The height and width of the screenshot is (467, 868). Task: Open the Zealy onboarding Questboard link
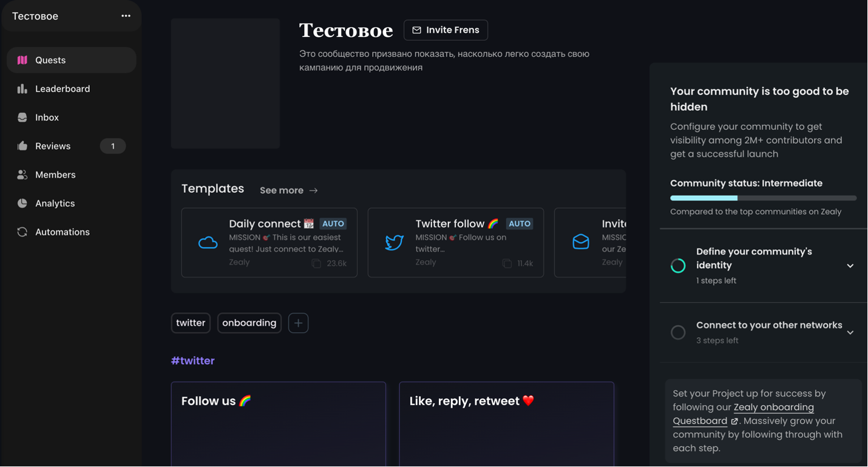[744, 414]
